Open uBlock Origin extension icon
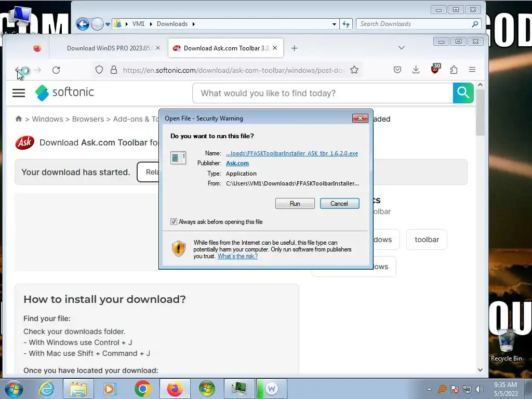Viewport: 532px width, 399px height. [x=435, y=69]
